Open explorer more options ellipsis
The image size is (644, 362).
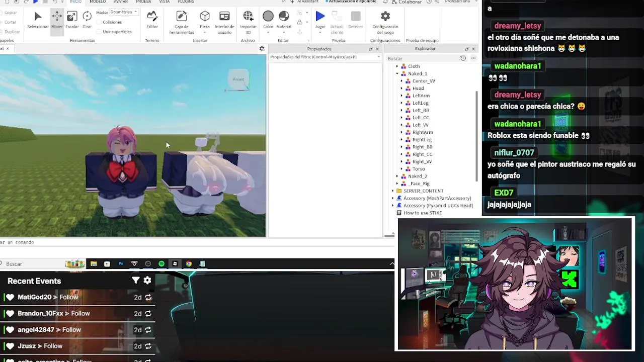[x=473, y=58]
